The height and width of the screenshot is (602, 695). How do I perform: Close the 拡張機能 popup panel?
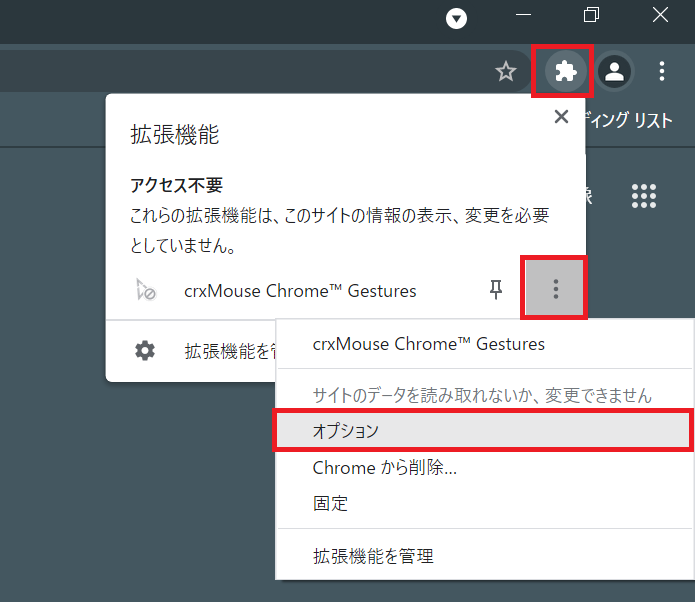pyautogui.click(x=561, y=117)
